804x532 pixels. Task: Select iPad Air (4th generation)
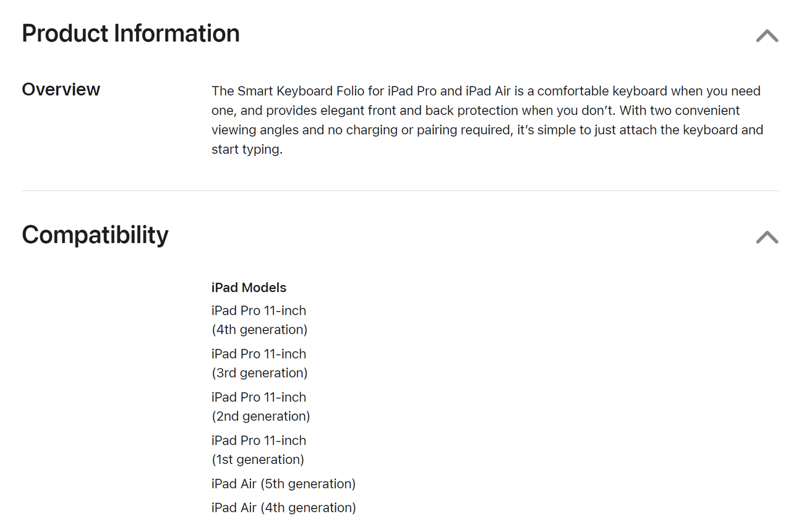point(283,507)
